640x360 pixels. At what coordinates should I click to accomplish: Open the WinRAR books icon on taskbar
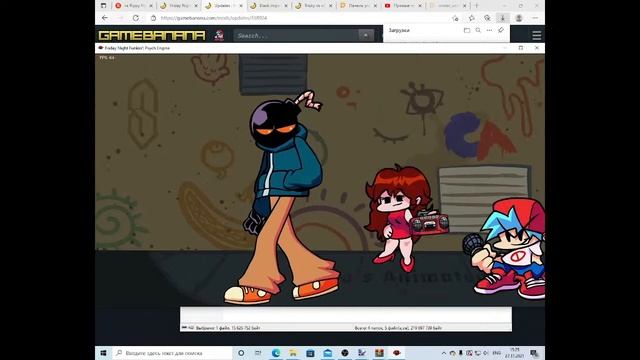pos(379,353)
